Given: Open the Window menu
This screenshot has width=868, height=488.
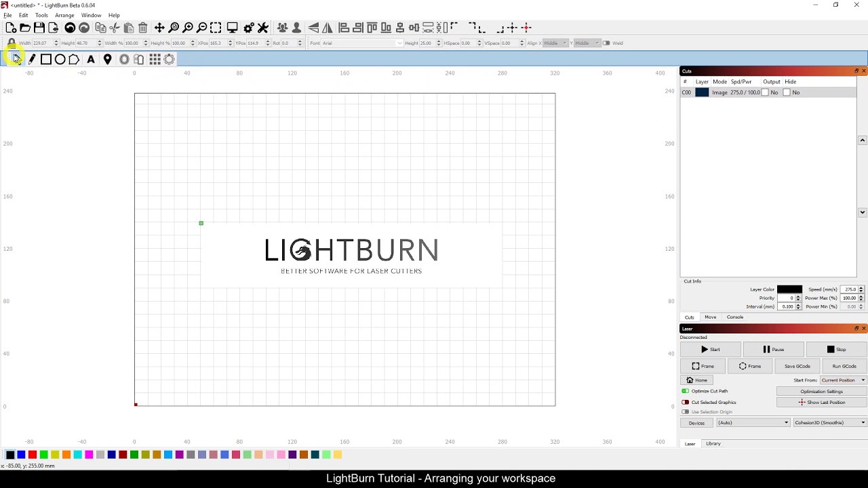Looking at the screenshot, I should tap(91, 15).
